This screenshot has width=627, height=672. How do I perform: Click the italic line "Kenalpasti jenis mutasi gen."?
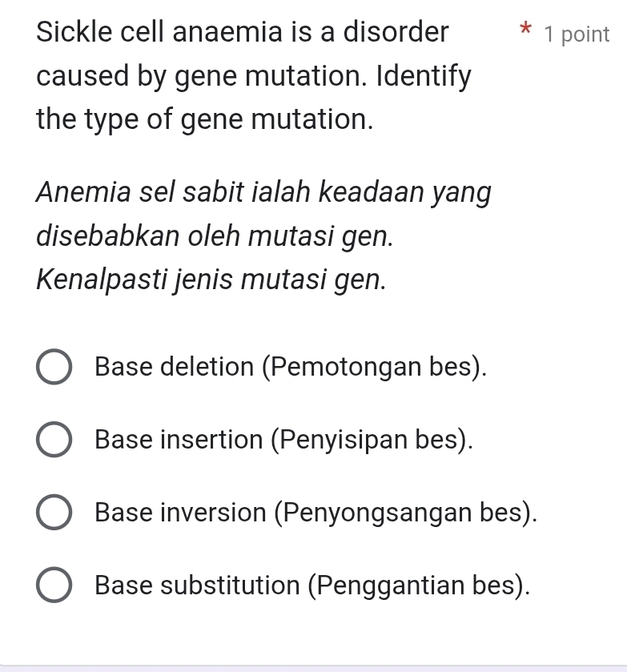tap(211, 281)
